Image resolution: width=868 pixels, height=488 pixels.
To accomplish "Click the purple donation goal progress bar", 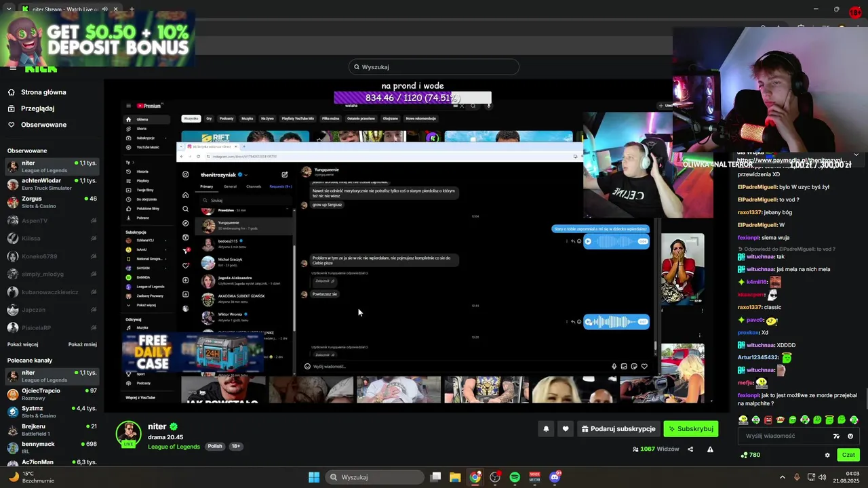I will click(x=412, y=98).
